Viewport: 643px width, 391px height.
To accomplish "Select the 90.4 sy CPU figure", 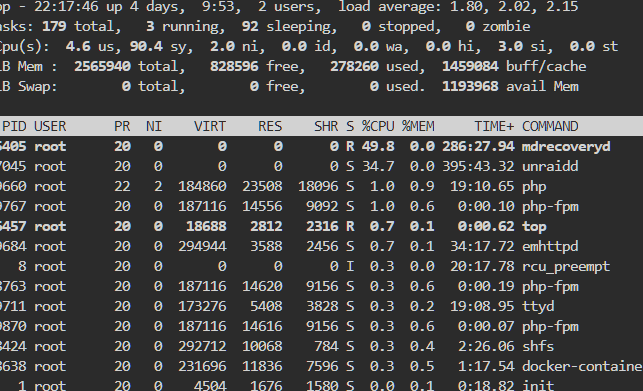I will (x=146, y=46).
